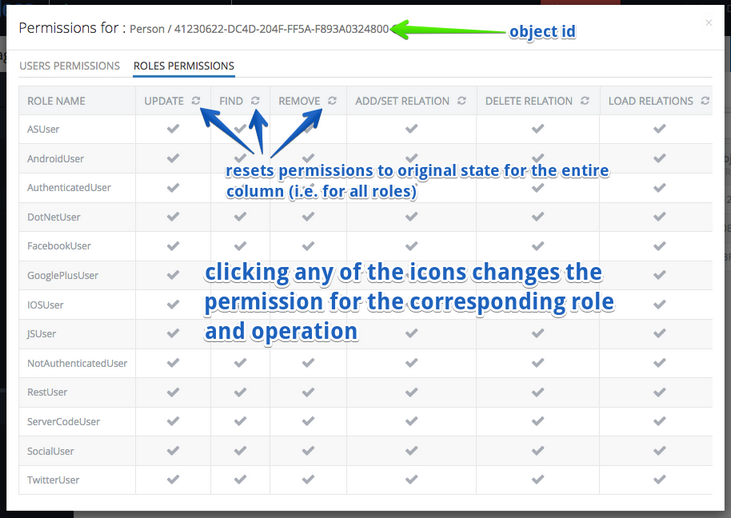Viewport: 731px width, 518px height.
Task: Click the object ID 41230622-DC4D-204F-FF5A-F893A0324800
Action: (281, 29)
